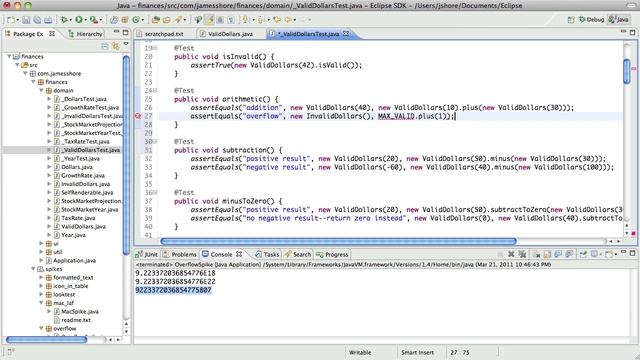Image resolution: width=640 pixels, height=360 pixels.
Task: Click the New file wizard icon
Action: [11, 20]
